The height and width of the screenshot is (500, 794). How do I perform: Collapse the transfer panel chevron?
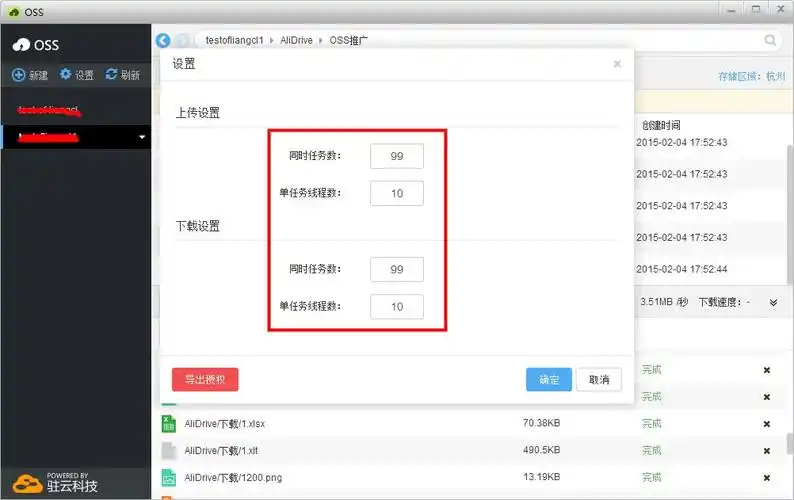773,302
